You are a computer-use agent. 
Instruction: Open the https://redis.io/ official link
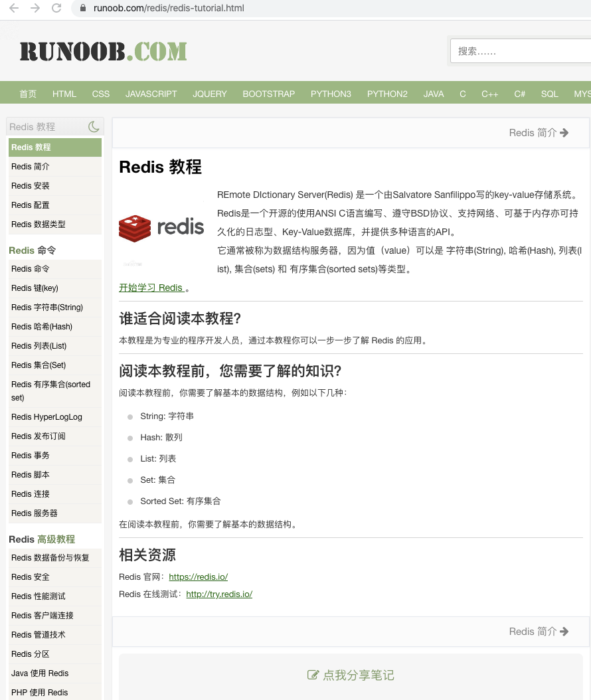[x=198, y=576]
